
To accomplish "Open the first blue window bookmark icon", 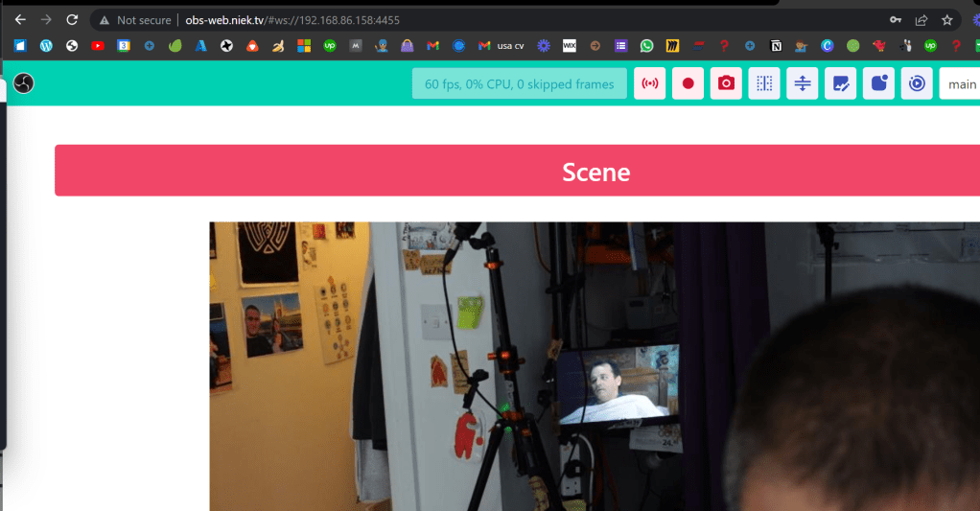I will [x=21, y=46].
